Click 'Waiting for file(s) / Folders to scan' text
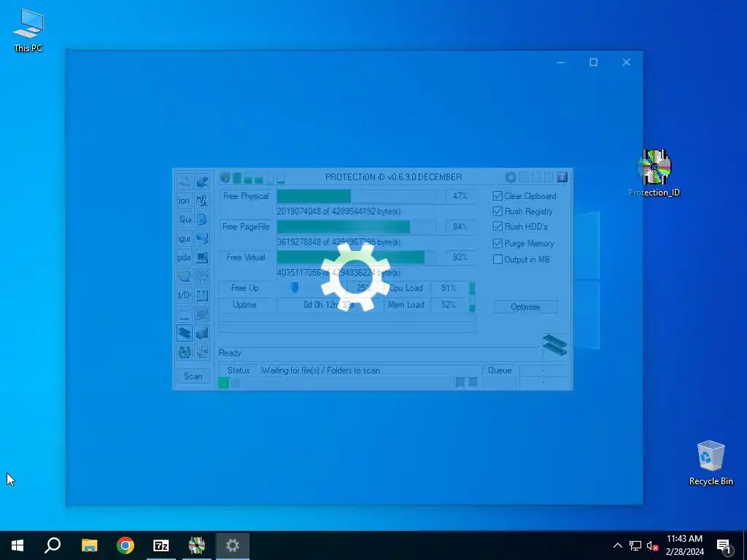Image resolution: width=747 pixels, height=560 pixels. click(x=321, y=370)
